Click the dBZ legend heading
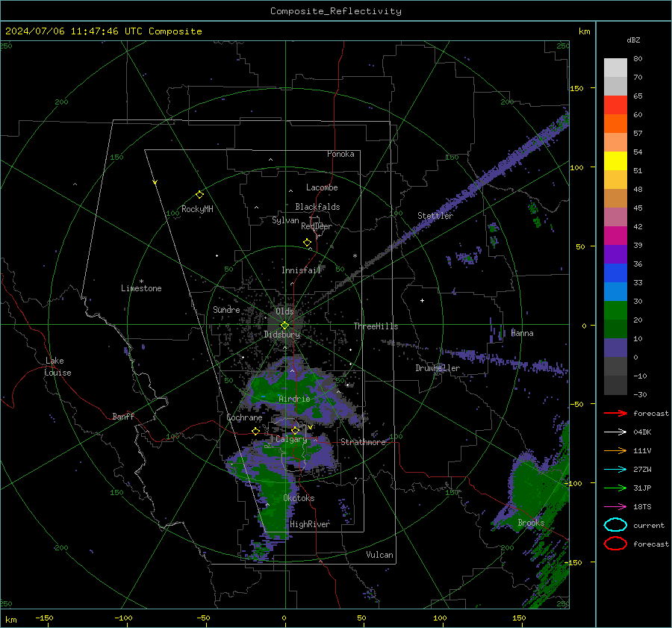Screen dimensions: 672x628 [633, 40]
